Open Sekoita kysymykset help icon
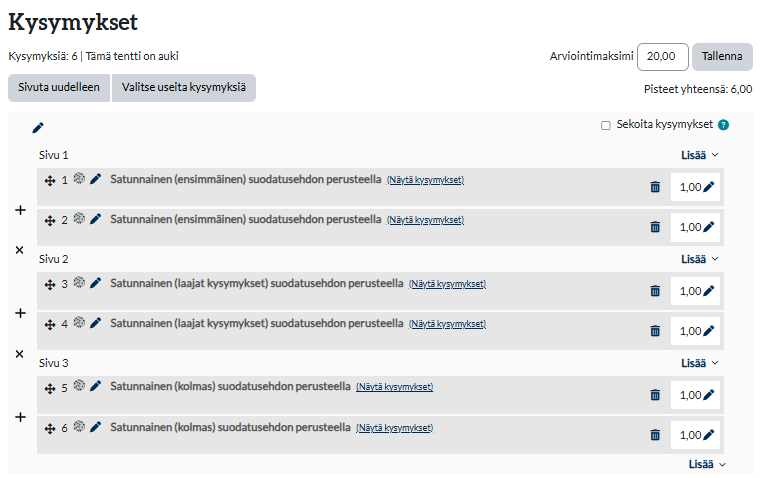Viewport: 766px width, 478px height. (x=723, y=125)
